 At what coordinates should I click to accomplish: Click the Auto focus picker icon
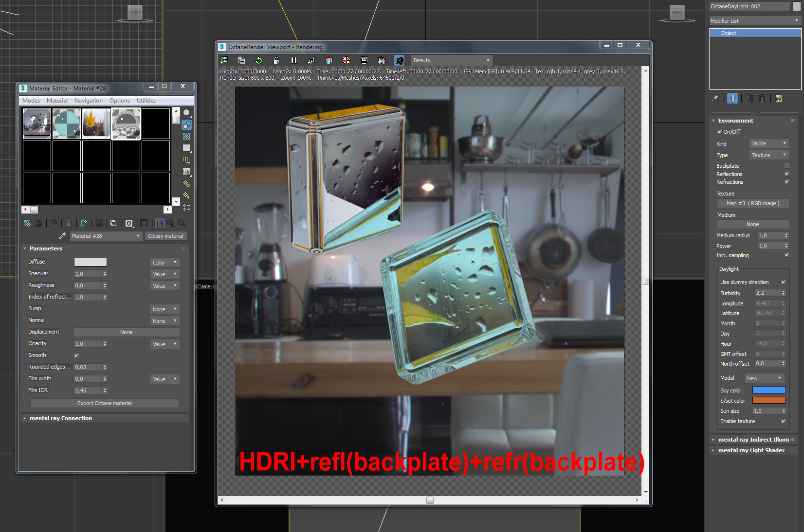pyautogui.click(x=311, y=60)
